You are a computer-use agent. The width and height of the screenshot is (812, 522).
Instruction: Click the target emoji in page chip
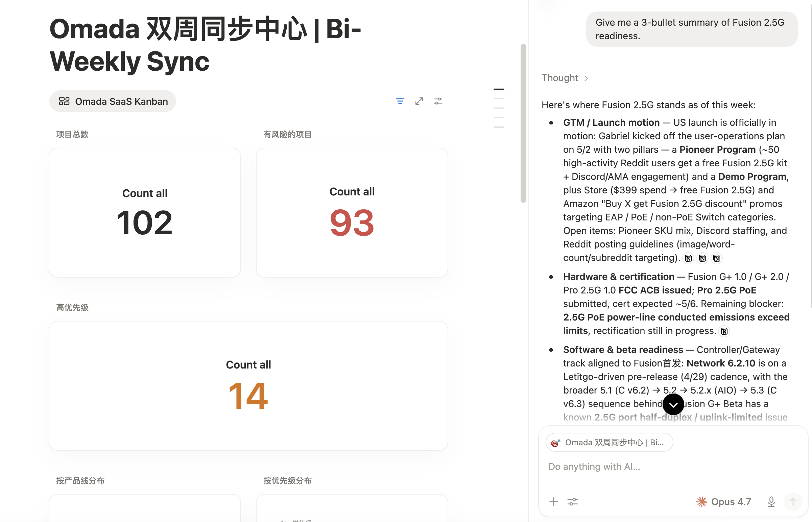(555, 443)
